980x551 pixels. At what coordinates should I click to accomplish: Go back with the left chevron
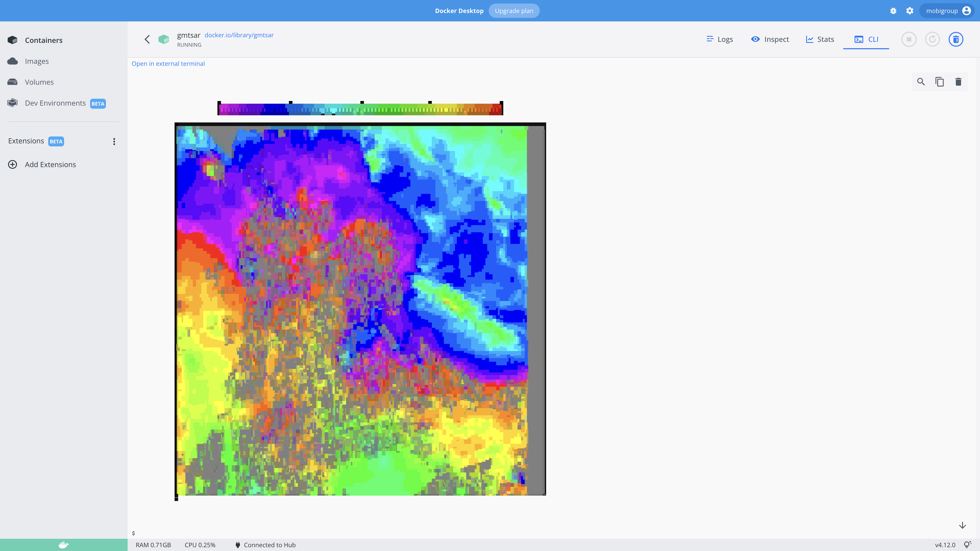(147, 39)
